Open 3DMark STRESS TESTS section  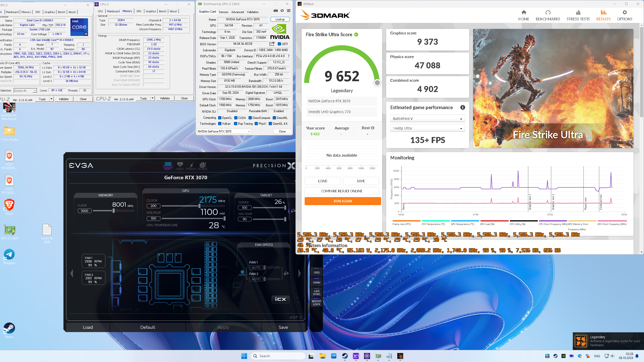pos(578,15)
